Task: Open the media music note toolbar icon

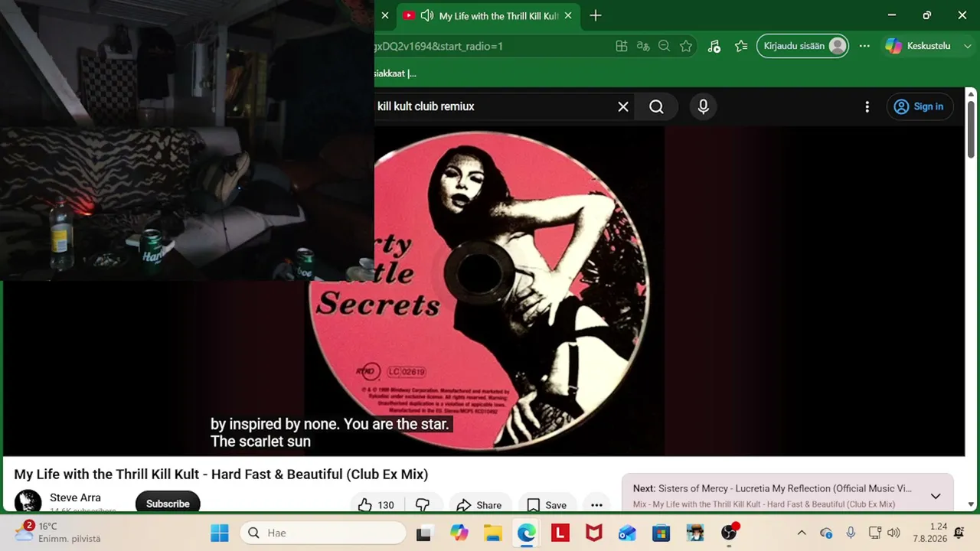Action: (714, 46)
